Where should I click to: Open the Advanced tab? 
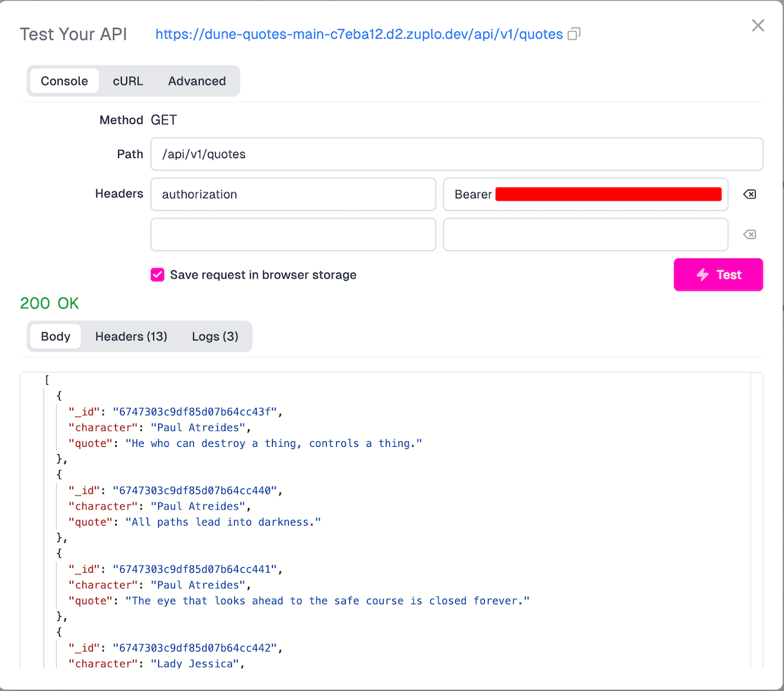(x=196, y=81)
